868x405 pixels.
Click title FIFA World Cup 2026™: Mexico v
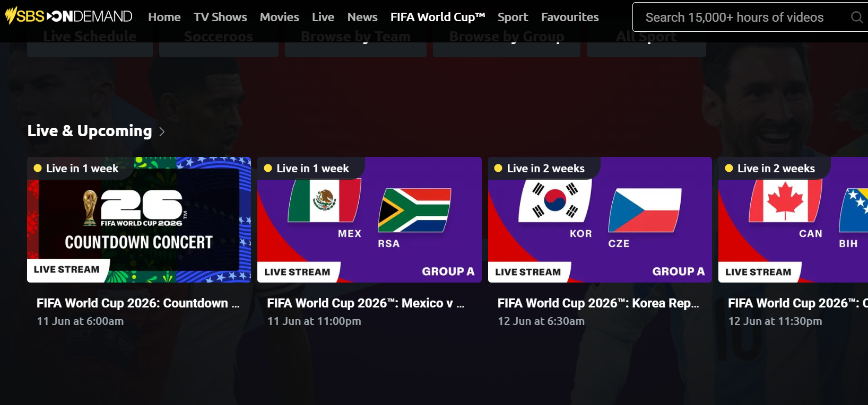(x=366, y=303)
